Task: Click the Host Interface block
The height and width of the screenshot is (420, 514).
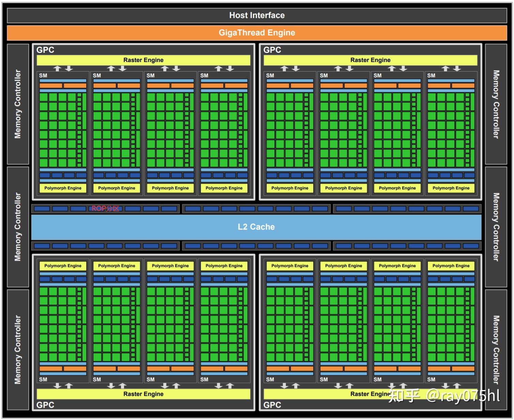Action: pyautogui.click(x=257, y=15)
